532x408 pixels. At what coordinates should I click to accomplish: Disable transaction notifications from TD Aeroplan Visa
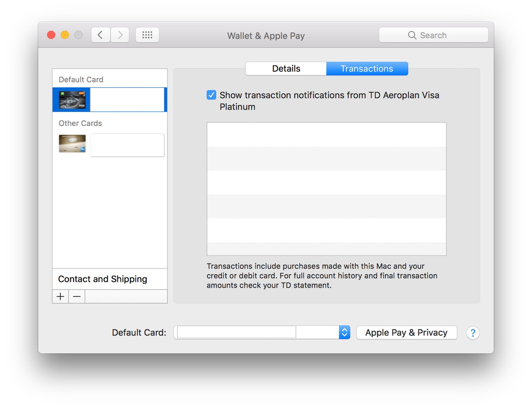[x=211, y=94]
